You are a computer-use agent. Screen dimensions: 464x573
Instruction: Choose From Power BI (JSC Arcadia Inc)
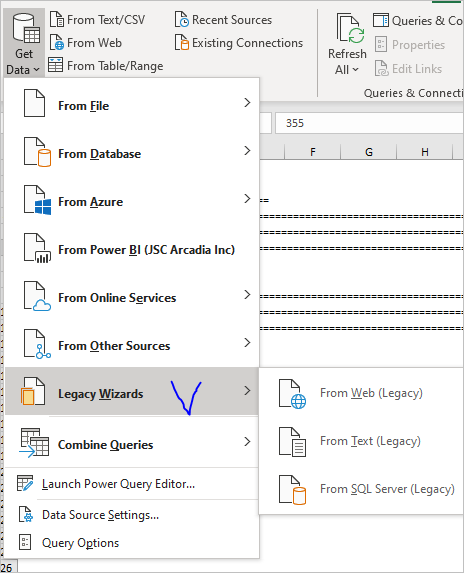[132, 248]
